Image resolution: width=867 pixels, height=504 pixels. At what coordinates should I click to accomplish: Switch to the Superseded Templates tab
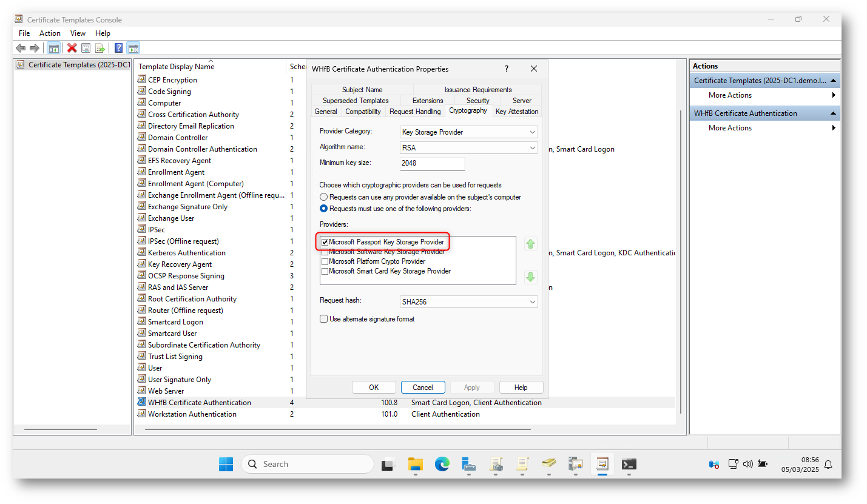tap(356, 101)
